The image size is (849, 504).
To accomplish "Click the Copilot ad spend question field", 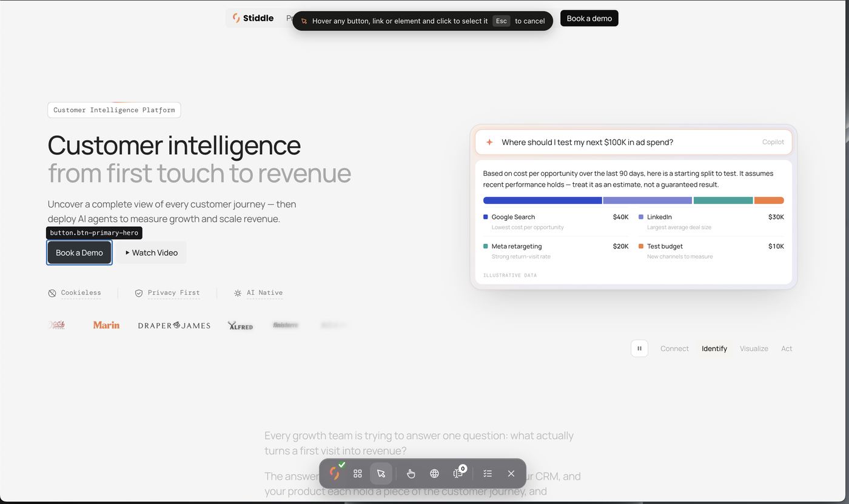I will click(x=633, y=142).
